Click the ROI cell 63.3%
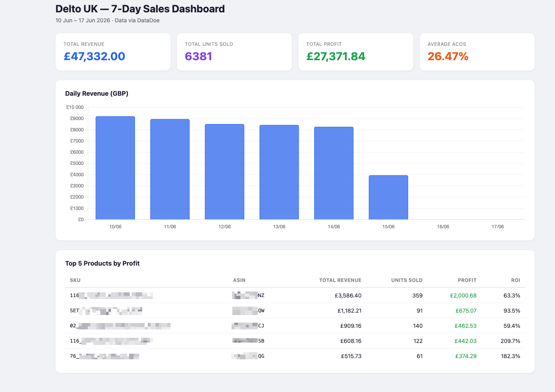The image size is (555, 392). coord(512,295)
